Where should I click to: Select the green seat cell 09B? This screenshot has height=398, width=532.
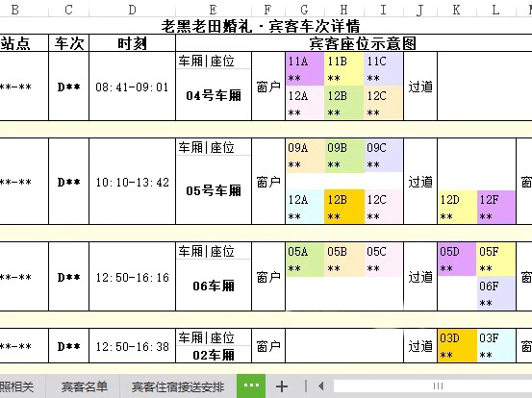pos(344,156)
